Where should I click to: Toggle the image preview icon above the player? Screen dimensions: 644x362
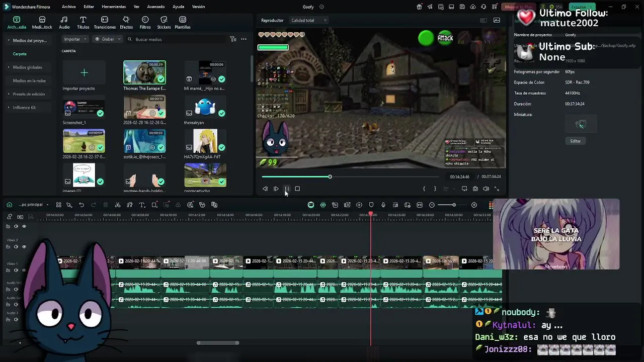coord(497,20)
